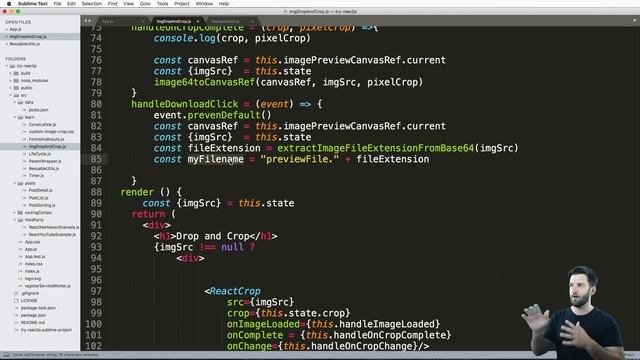The height and width of the screenshot is (360, 640).
Task: Close the App.js editor tab
Action: tap(143, 21)
